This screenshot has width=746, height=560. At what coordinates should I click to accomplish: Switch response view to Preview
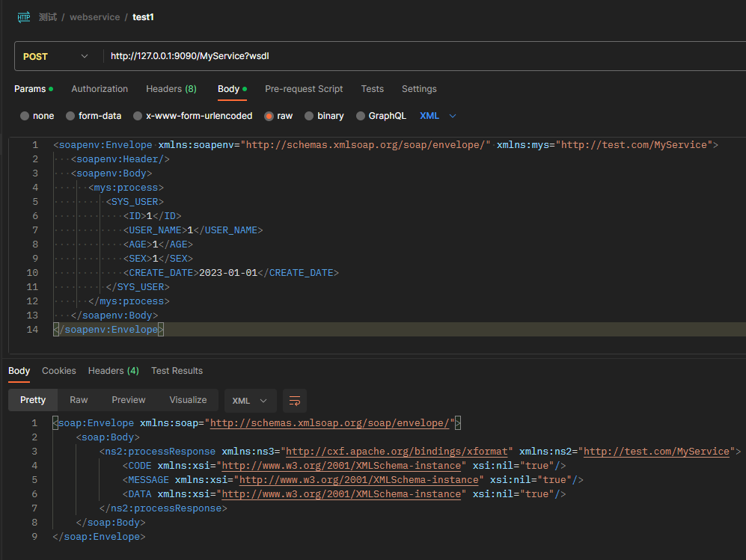[x=129, y=400]
